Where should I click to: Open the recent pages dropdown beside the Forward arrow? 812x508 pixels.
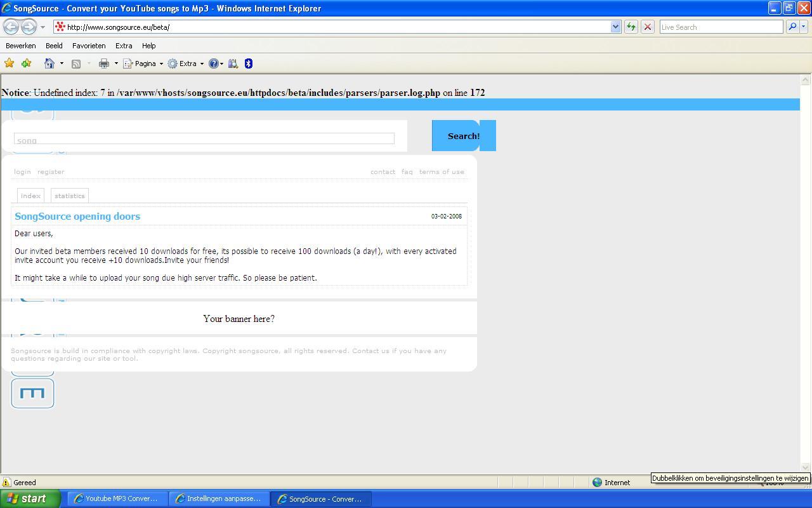(x=43, y=27)
